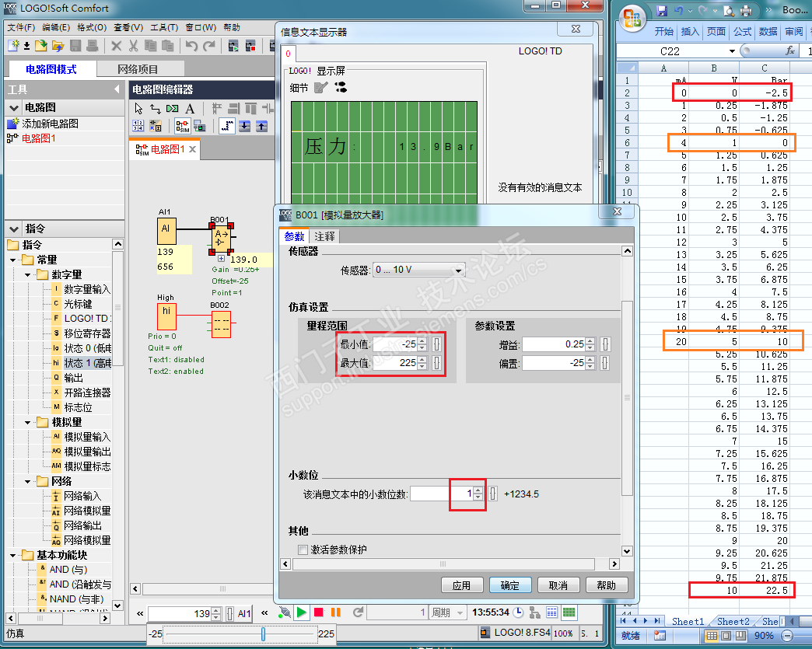Image resolution: width=812 pixels, height=649 pixels.
Task: Collapse the 工具 panel with left arrow
Action: coord(117,89)
